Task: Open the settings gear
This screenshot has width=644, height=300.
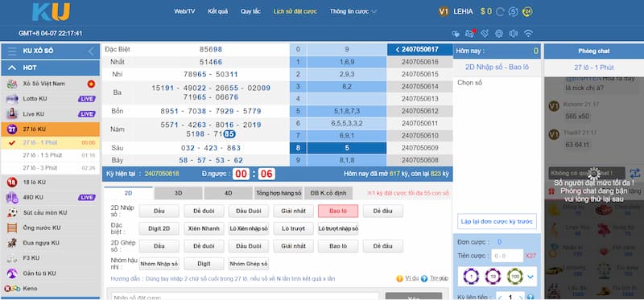Action: tap(499, 34)
